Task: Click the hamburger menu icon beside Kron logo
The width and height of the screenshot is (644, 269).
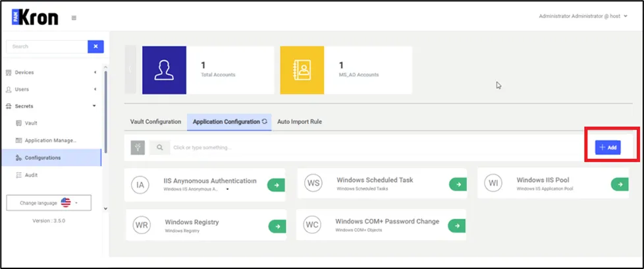Action: point(74,18)
